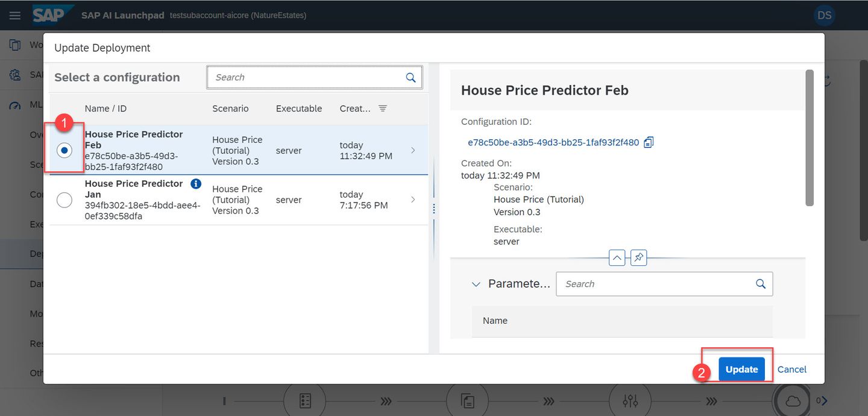Click today 11:32:49 PM in the Feb row
The height and width of the screenshot is (416, 868).
point(366,150)
